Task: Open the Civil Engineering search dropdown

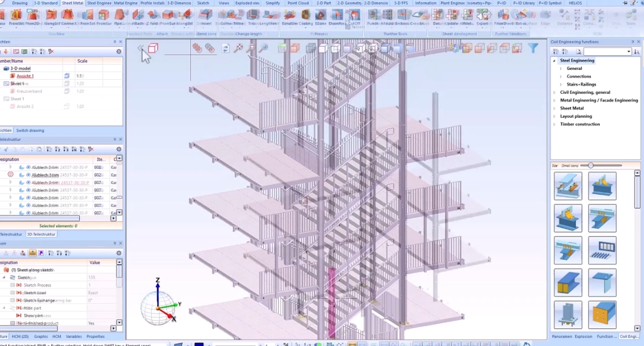Action: (629, 52)
